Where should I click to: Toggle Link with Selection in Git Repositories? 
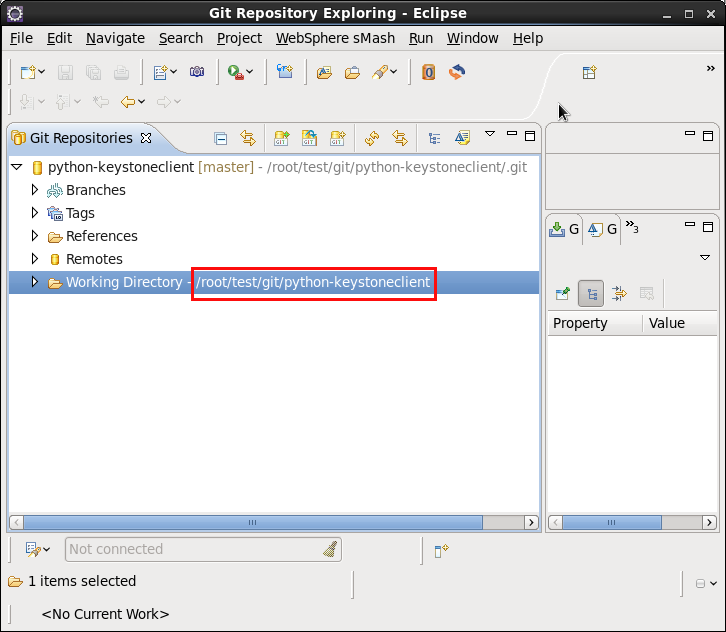tap(248, 138)
